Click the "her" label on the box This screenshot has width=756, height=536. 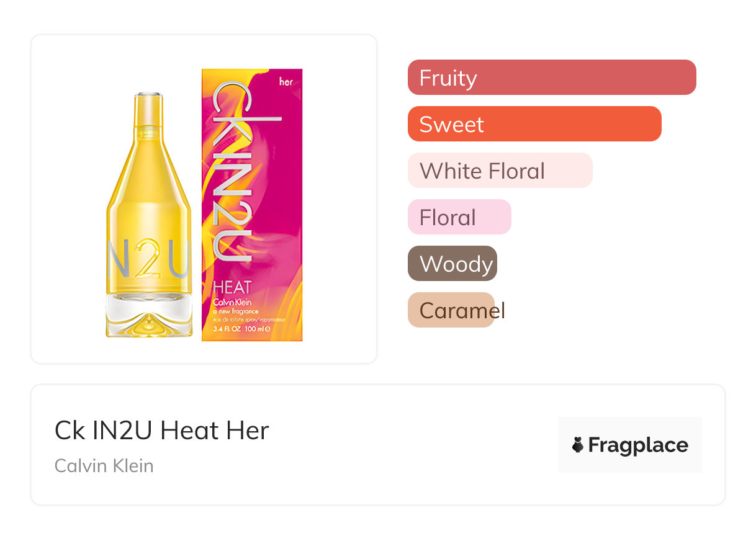tap(286, 81)
